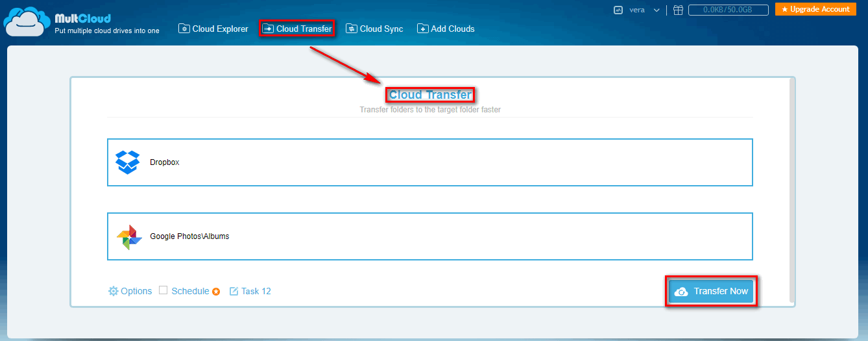Viewport: 868px width, 341px height.
Task: Click the Google Photos pinwheel icon
Action: click(129, 237)
